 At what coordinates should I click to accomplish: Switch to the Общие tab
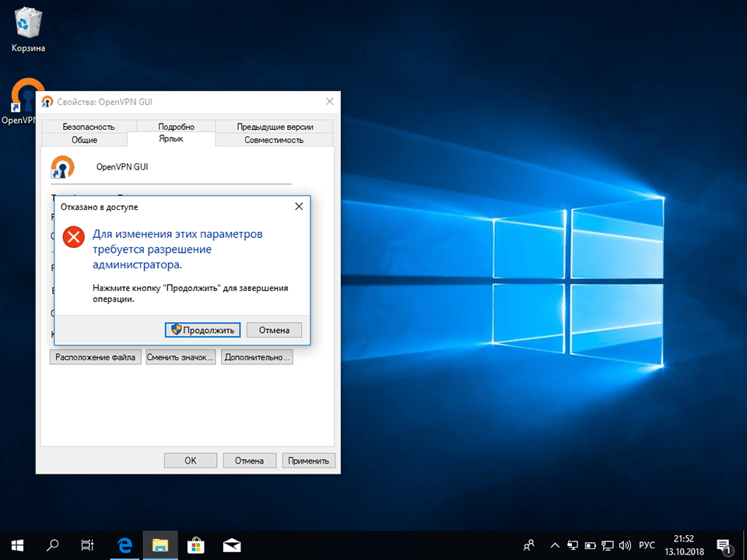pyautogui.click(x=84, y=140)
